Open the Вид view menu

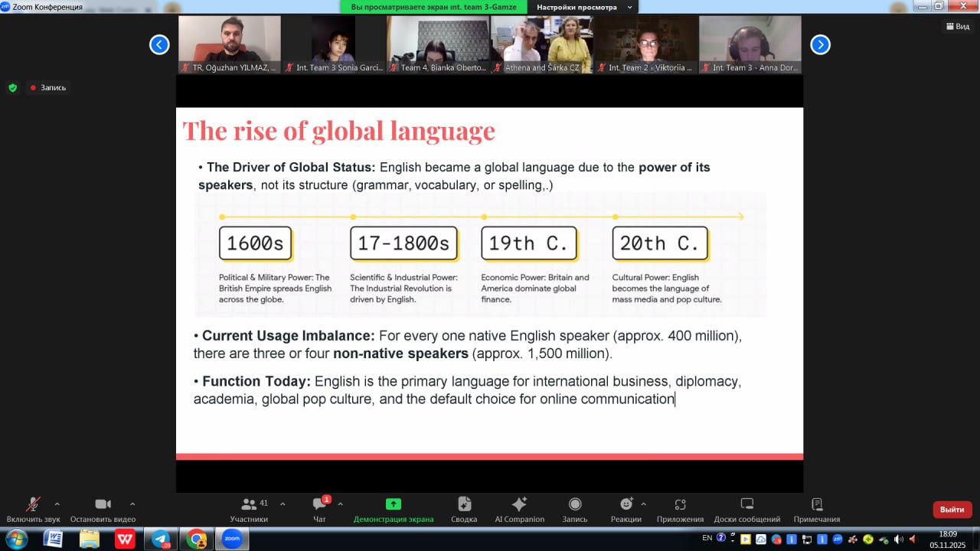pos(957,26)
